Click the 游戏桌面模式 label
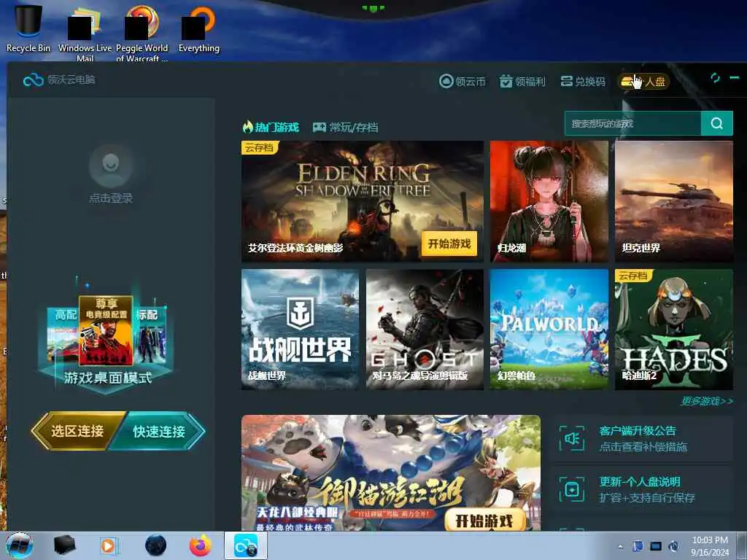 (x=108, y=378)
